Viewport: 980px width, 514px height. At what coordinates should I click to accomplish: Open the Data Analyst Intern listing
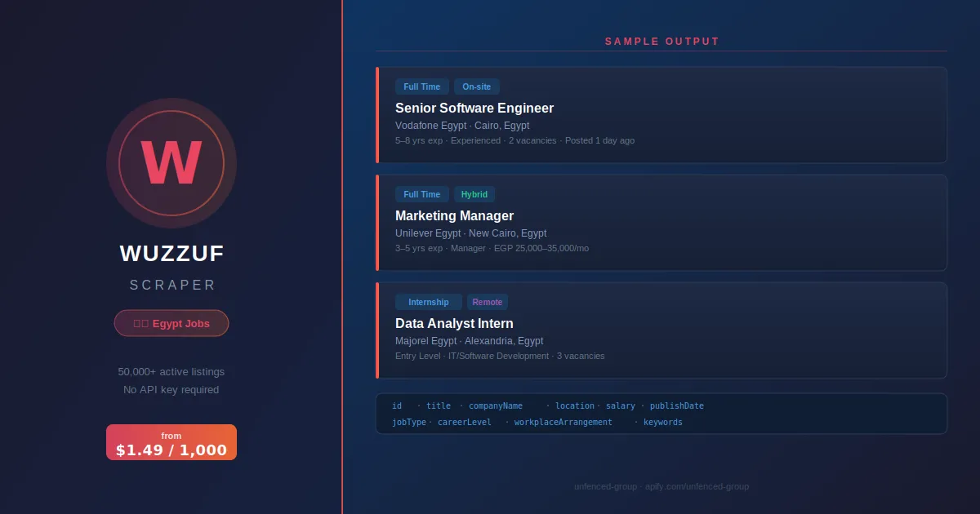pos(454,323)
